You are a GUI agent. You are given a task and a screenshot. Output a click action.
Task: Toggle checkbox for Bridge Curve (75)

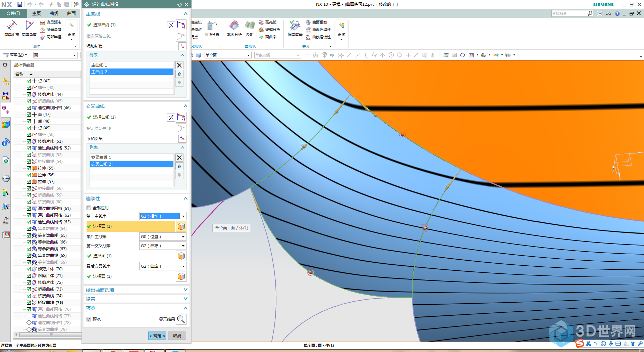(29, 303)
